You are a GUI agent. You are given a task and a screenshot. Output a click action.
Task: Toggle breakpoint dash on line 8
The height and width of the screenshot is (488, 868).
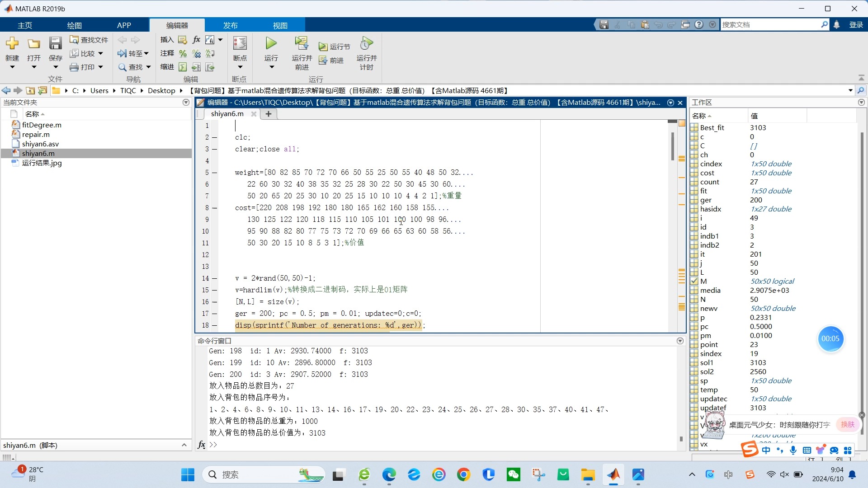tap(214, 208)
